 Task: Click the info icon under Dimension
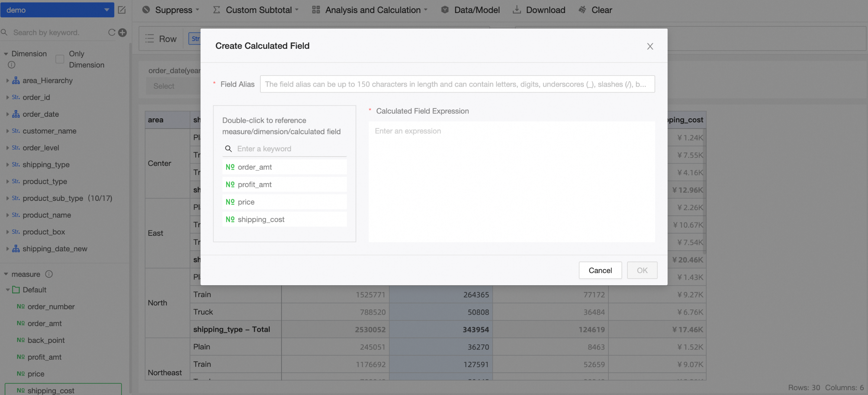(12, 65)
